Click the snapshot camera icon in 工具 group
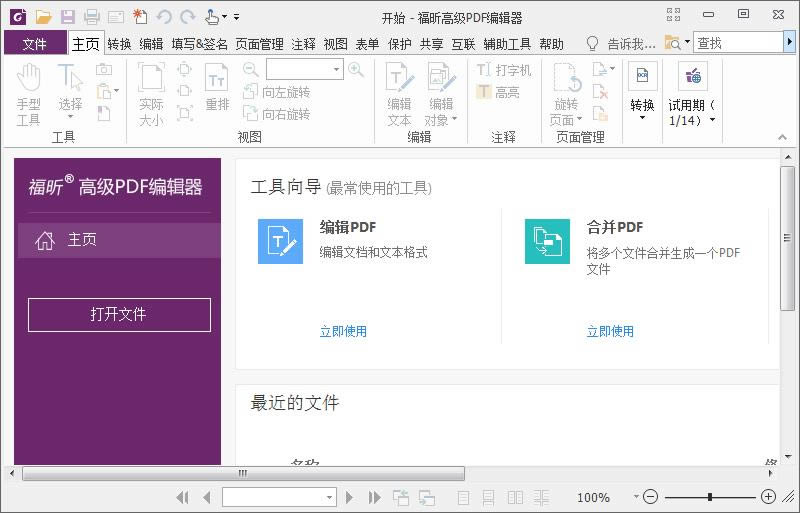 click(104, 69)
